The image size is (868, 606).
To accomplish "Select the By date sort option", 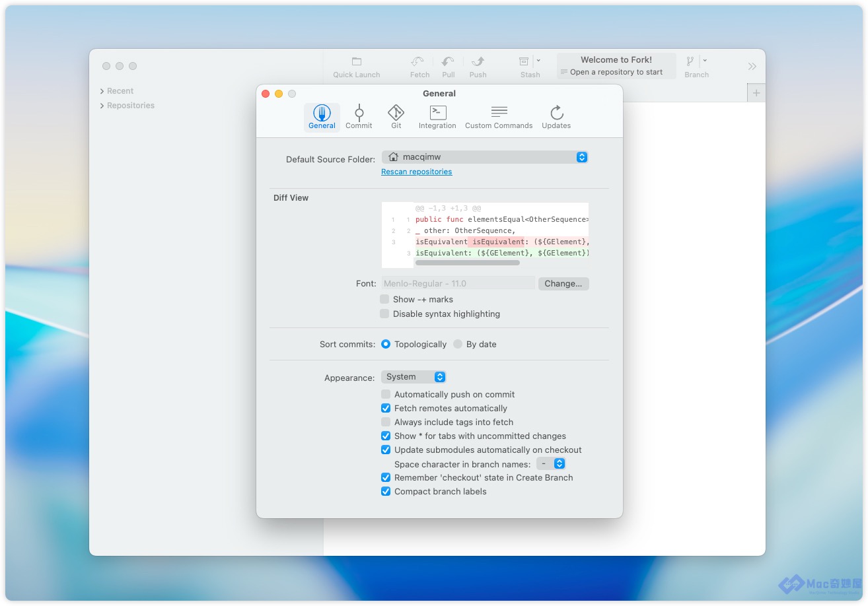I will pyautogui.click(x=458, y=344).
